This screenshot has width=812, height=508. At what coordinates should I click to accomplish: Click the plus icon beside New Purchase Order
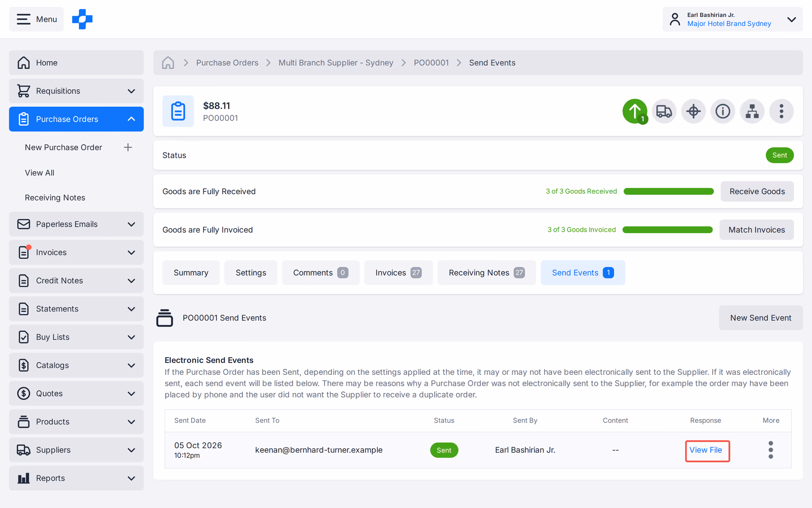click(x=128, y=147)
